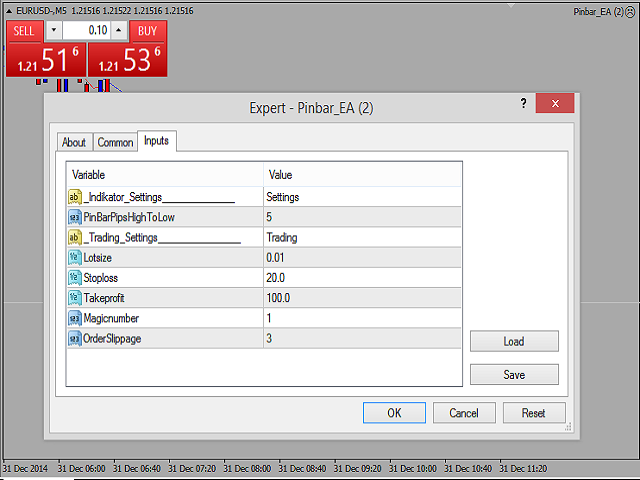
Task: Select the Inputs tab
Action: pyautogui.click(x=157, y=141)
